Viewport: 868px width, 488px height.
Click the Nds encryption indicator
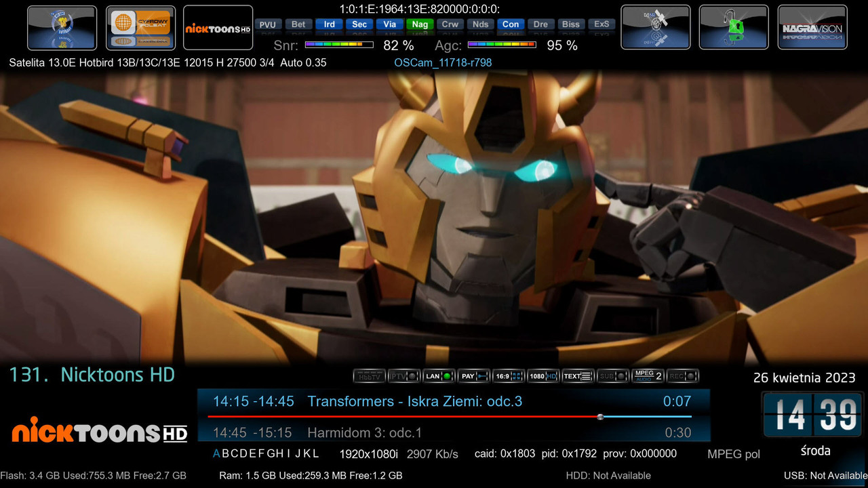click(x=480, y=24)
